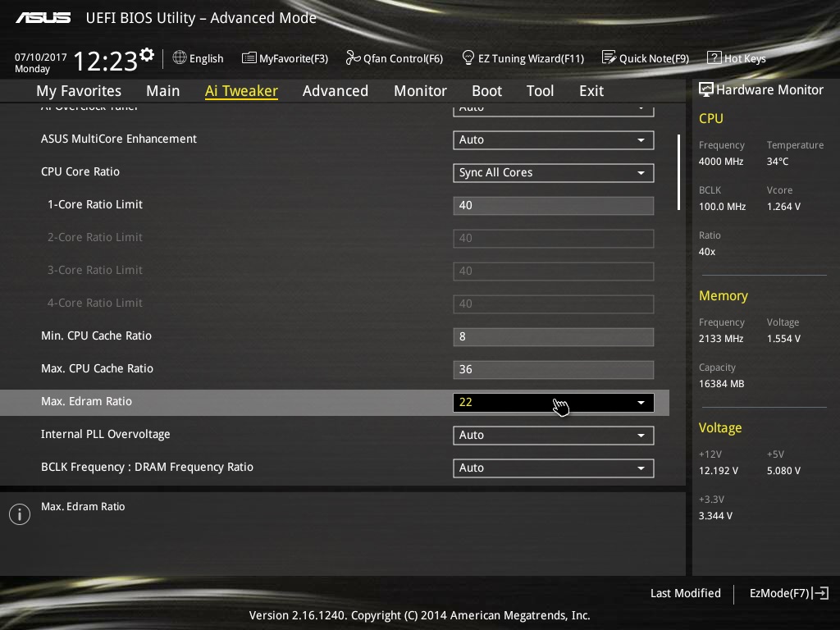This screenshot has height=630, width=840.
Task: Click the memory capacity 16384 MB
Action: click(722, 384)
